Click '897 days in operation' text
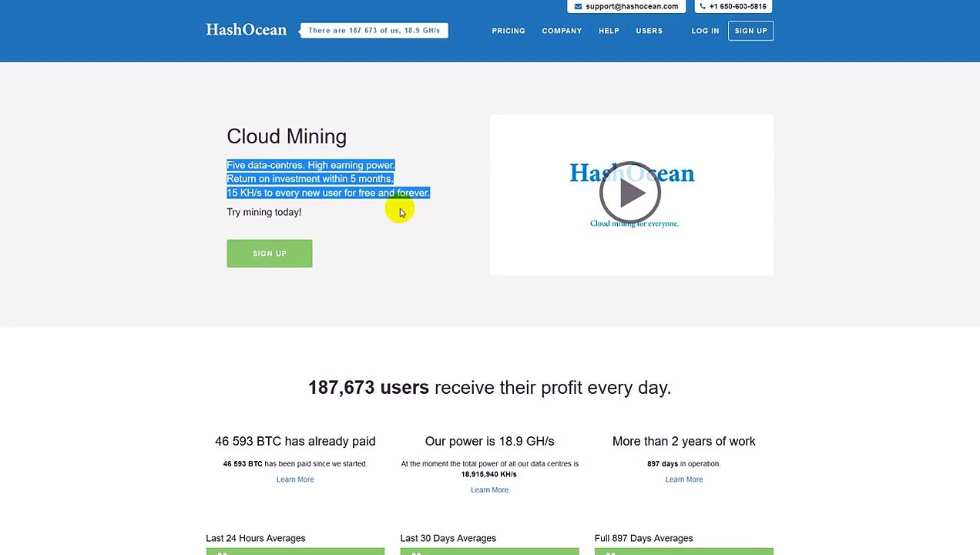980x555 pixels. click(x=684, y=464)
